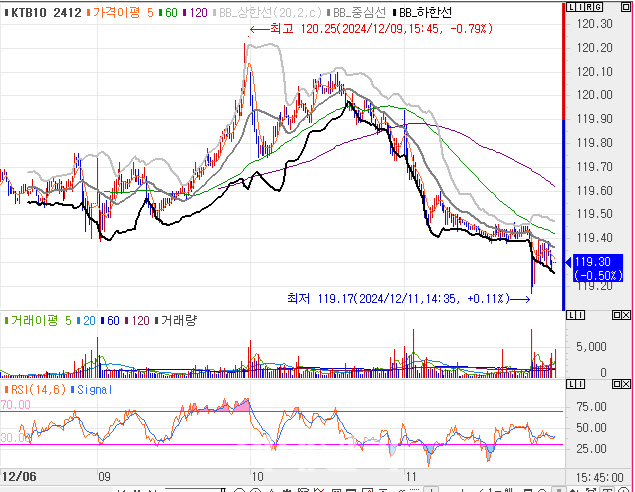Select the KTB10 2412 symbol label
Image resolution: width=635 pixels, height=492 pixels.
pyautogui.click(x=42, y=13)
